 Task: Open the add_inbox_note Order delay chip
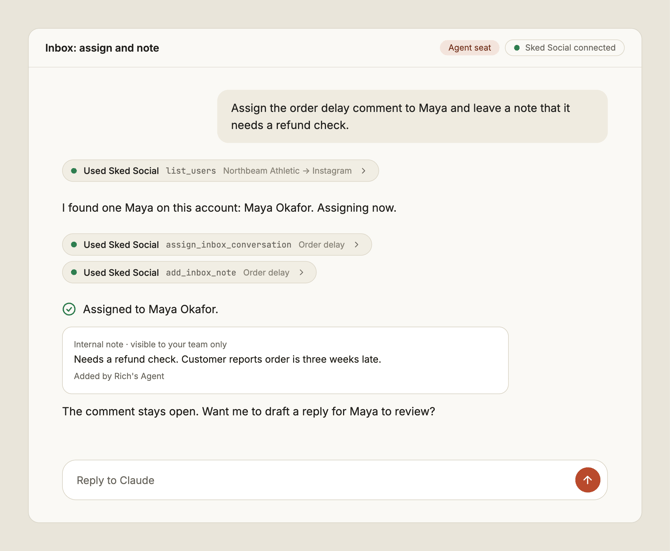click(189, 273)
